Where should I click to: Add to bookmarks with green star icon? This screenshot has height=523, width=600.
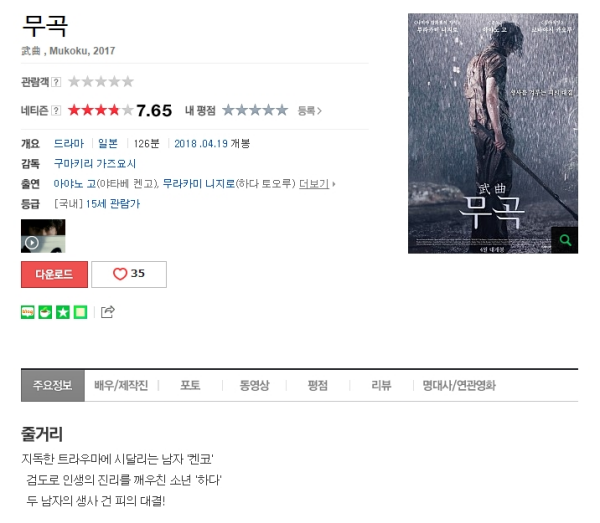coord(63,312)
